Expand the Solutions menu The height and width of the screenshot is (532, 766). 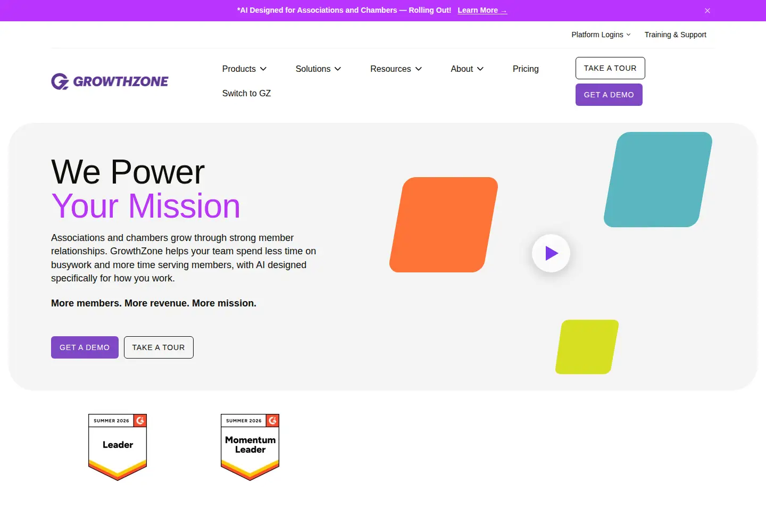pos(318,69)
